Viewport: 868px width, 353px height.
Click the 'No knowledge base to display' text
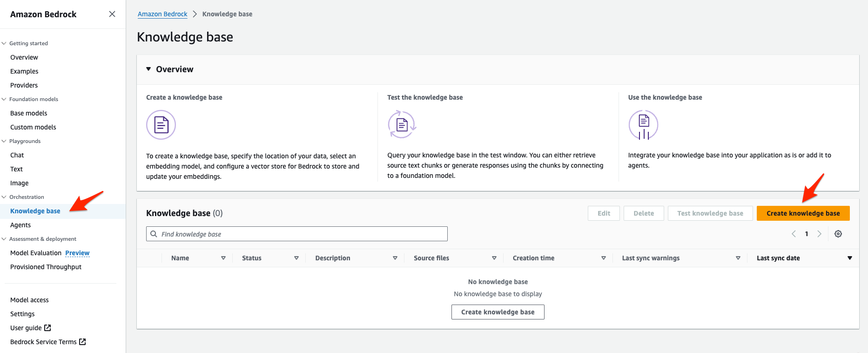[498, 294]
